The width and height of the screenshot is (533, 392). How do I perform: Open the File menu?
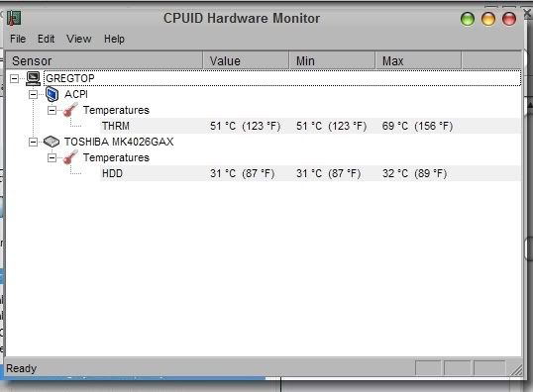18,39
